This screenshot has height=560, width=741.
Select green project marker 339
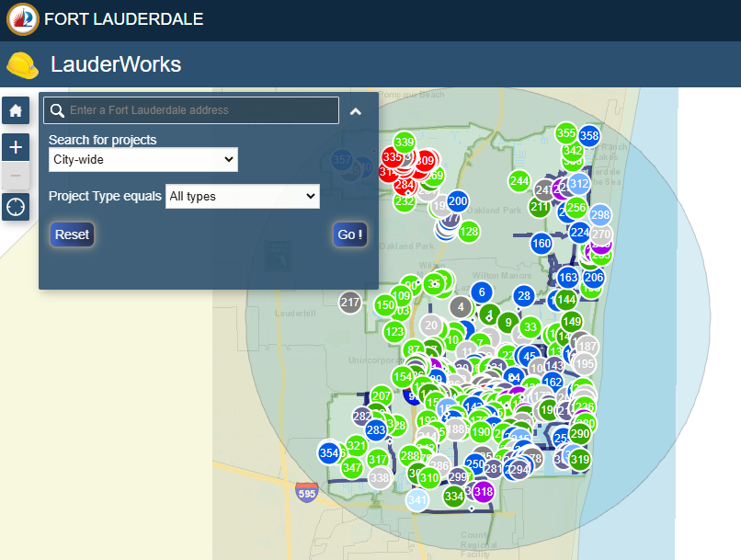(405, 142)
